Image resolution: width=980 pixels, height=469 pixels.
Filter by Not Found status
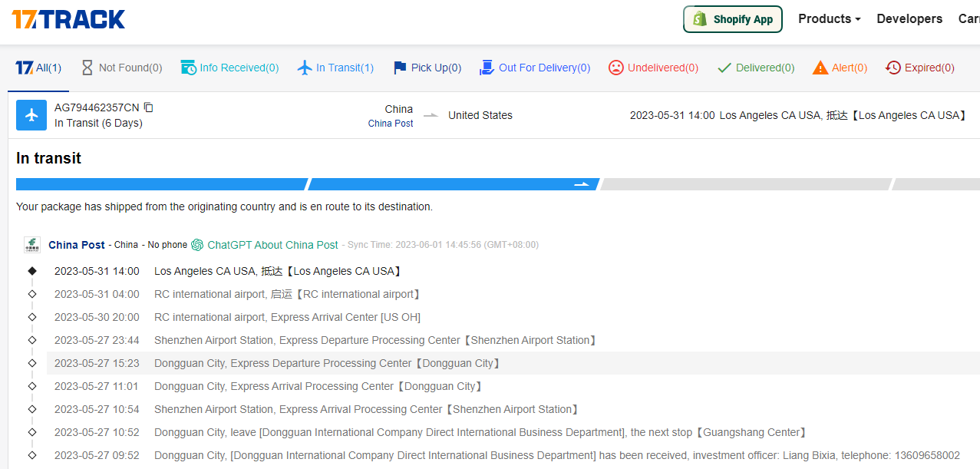121,68
